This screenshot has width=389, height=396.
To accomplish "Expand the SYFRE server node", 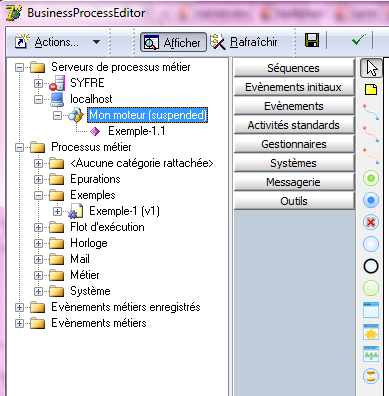I will click(38, 83).
